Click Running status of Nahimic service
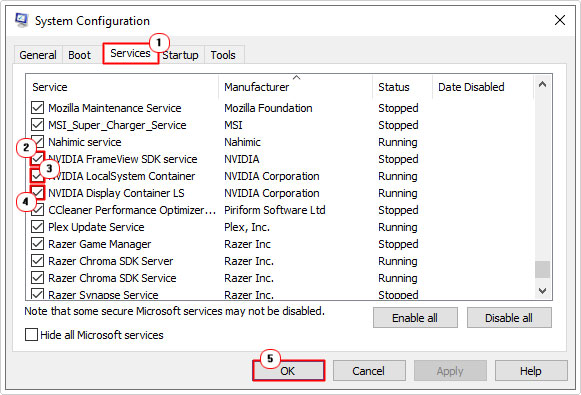581x395 pixels. (x=398, y=142)
